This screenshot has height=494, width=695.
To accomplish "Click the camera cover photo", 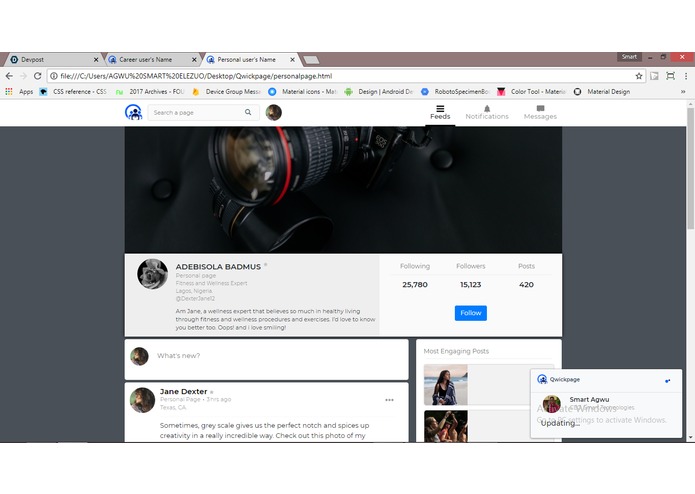I will 343,190.
